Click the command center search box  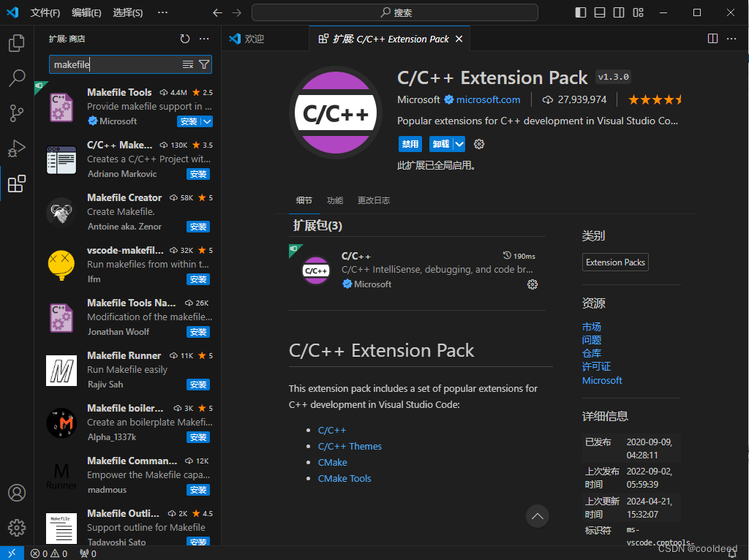point(394,12)
